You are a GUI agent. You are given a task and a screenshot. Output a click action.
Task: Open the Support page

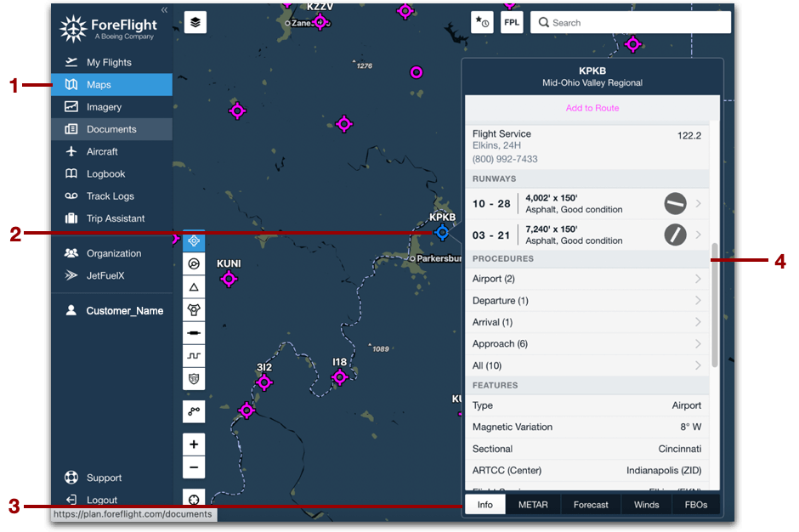click(x=111, y=478)
